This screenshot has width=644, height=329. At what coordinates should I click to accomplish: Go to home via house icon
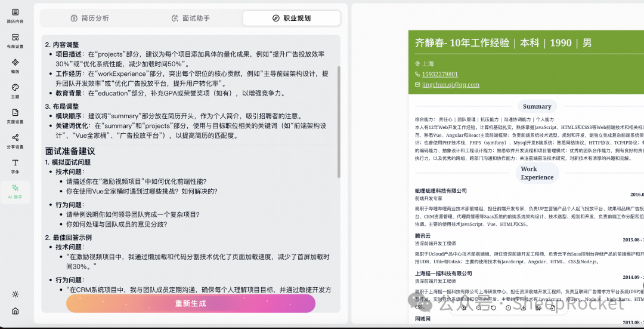[x=15, y=311]
